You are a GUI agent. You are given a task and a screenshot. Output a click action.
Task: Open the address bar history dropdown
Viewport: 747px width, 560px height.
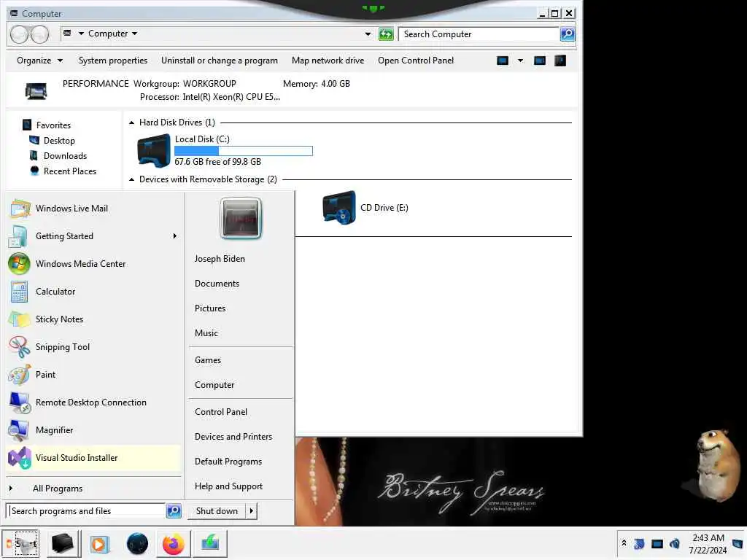coord(368,34)
